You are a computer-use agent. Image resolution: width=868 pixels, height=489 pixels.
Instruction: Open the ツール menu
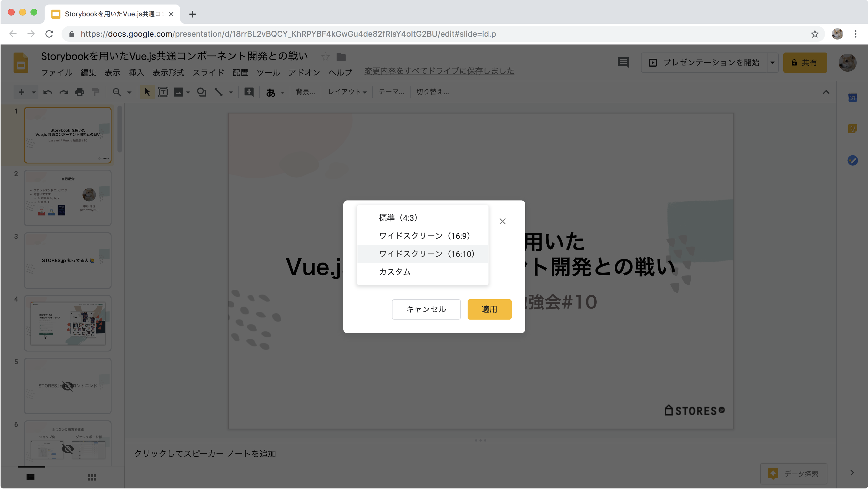(268, 73)
